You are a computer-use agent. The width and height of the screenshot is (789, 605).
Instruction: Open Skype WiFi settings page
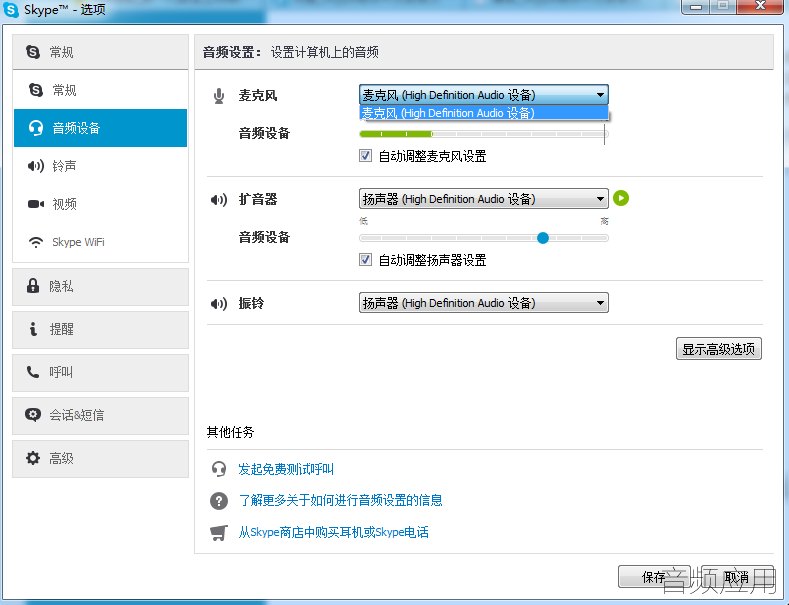(100, 242)
